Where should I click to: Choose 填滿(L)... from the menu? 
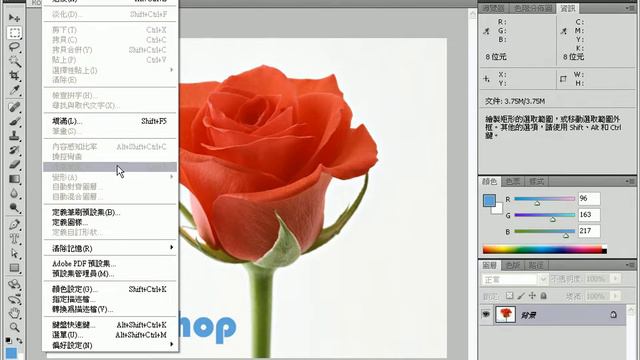[110, 121]
